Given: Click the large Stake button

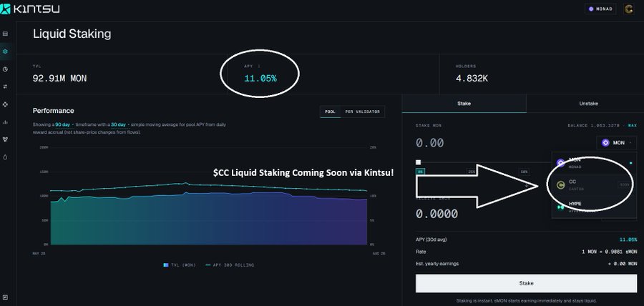Looking at the screenshot, I should click(526, 283).
